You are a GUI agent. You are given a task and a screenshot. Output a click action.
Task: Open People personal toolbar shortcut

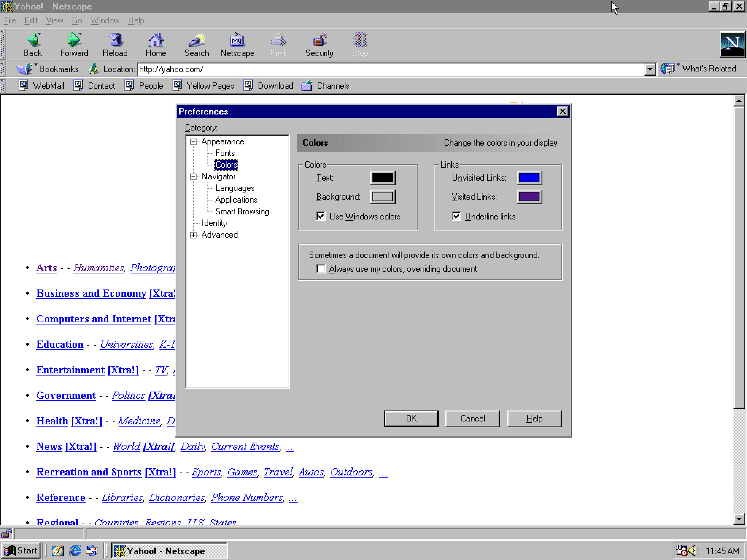coord(144,86)
